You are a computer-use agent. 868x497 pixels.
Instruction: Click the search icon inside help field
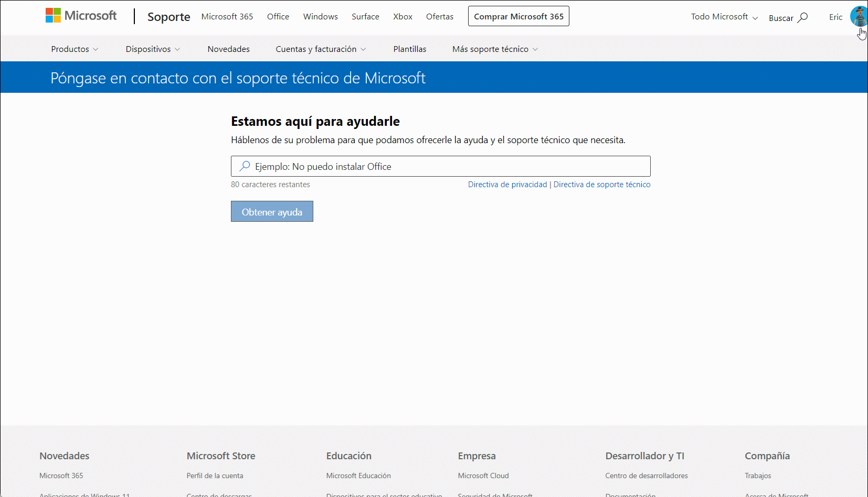[x=245, y=166]
